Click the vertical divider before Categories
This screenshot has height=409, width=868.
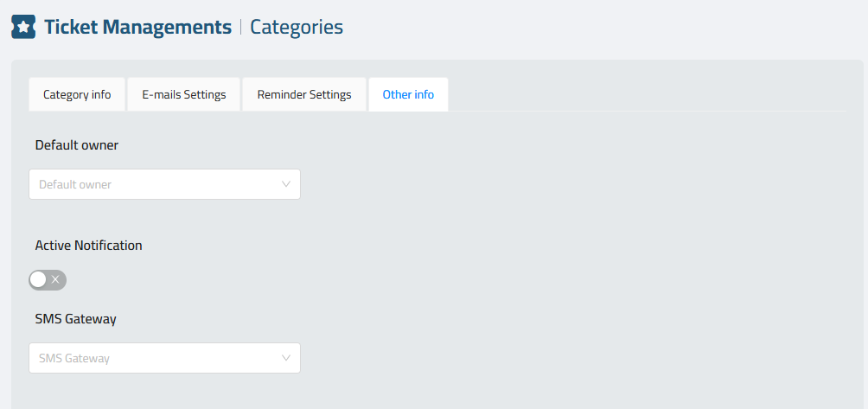(x=241, y=27)
